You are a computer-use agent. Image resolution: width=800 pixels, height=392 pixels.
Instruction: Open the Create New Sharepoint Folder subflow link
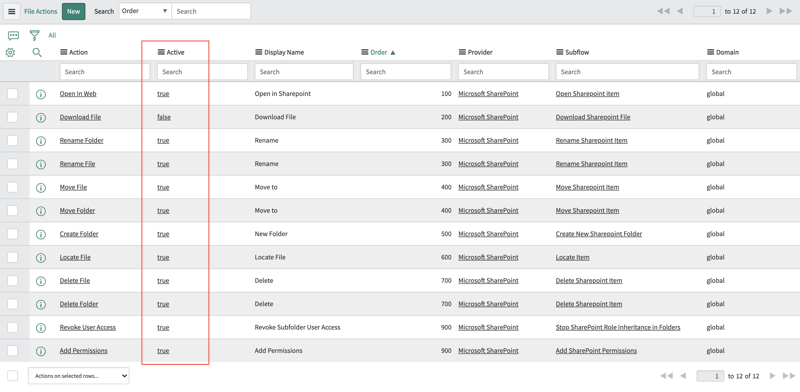coord(599,234)
